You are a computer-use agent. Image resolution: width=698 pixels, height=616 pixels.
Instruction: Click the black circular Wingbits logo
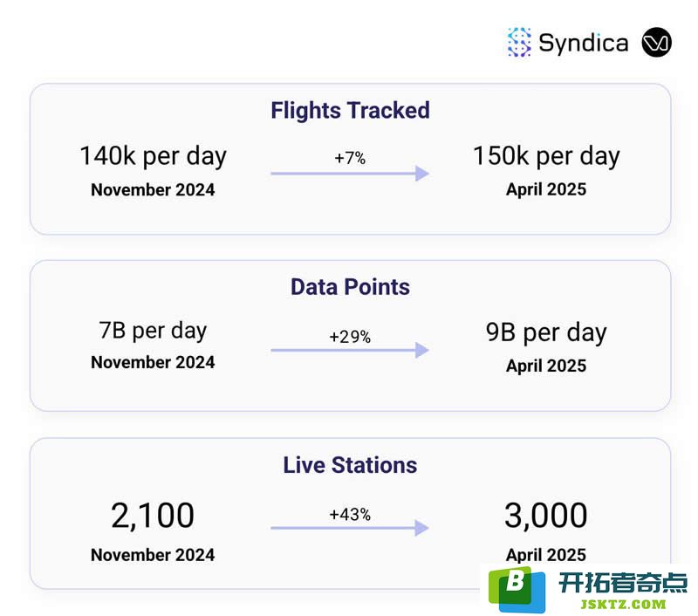coord(657,42)
